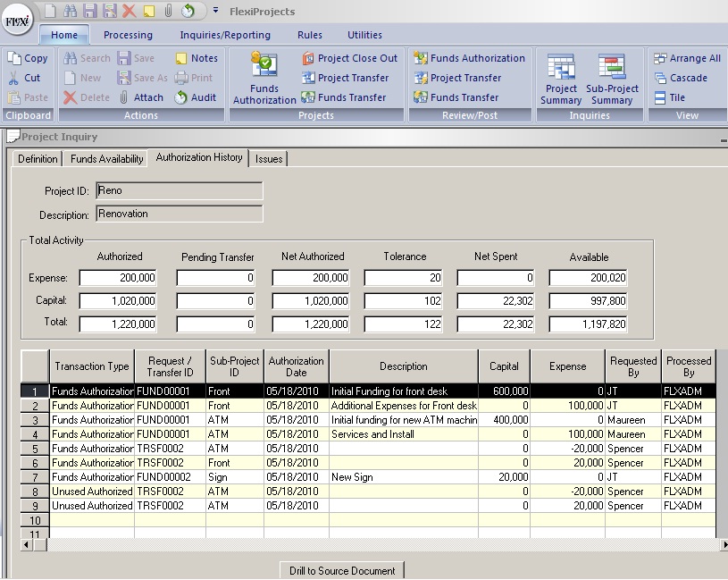Click Copy in the Clipboard group
728x580 pixels.
pos(28,58)
